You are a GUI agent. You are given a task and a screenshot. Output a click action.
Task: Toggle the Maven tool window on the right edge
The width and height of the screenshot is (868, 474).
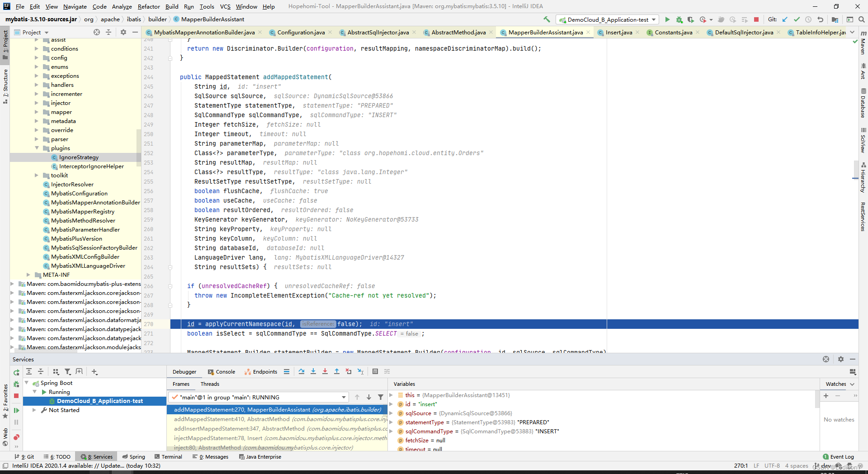[x=863, y=43]
